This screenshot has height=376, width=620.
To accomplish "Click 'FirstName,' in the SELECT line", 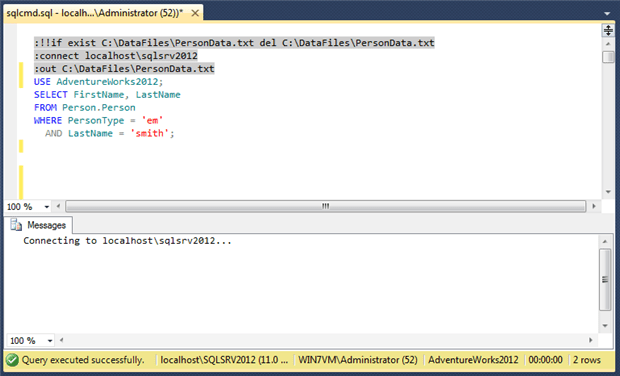I will pyautogui.click(x=101, y=95).
